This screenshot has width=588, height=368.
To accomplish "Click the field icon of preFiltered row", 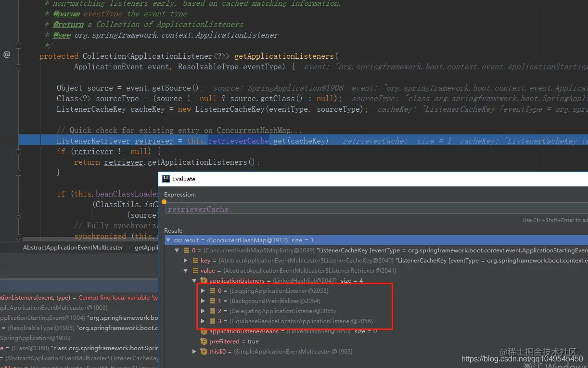I will click(x=204, y=342).
